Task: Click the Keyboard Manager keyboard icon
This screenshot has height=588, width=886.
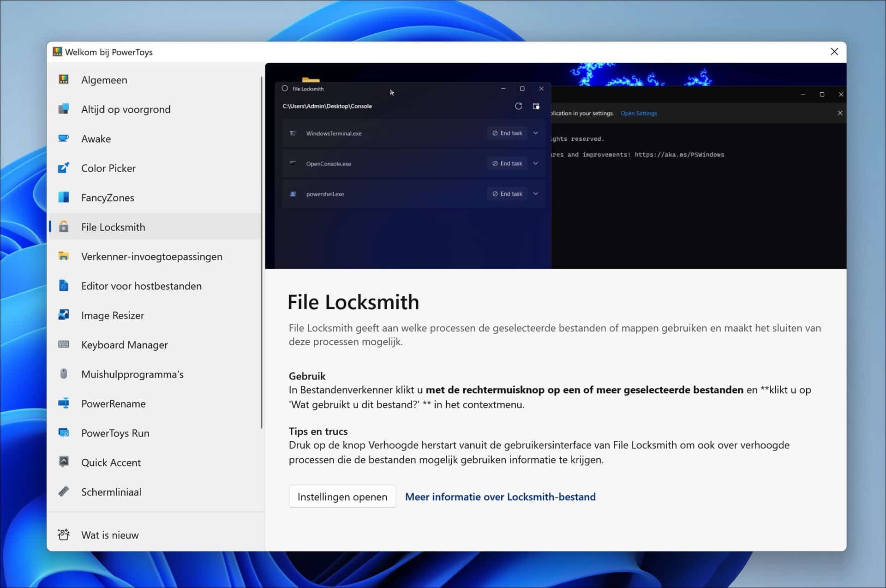Action: tap(64, 344)
